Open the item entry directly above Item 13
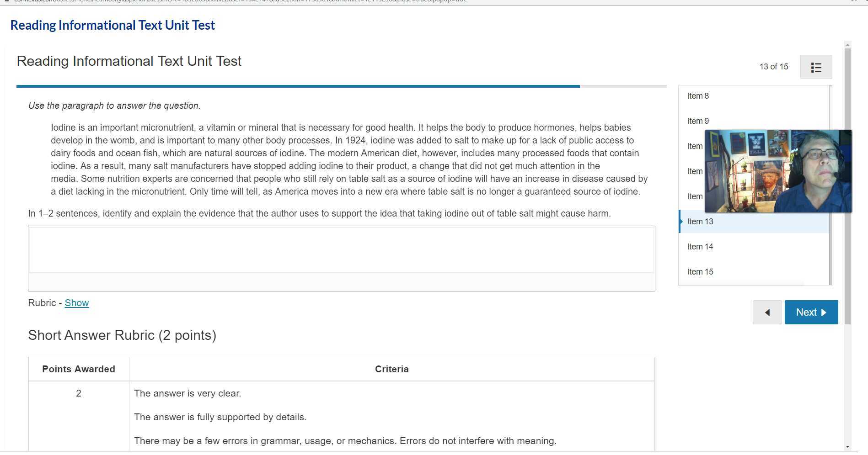This screenshot has width=868, height=455. (x=695, y=196)
